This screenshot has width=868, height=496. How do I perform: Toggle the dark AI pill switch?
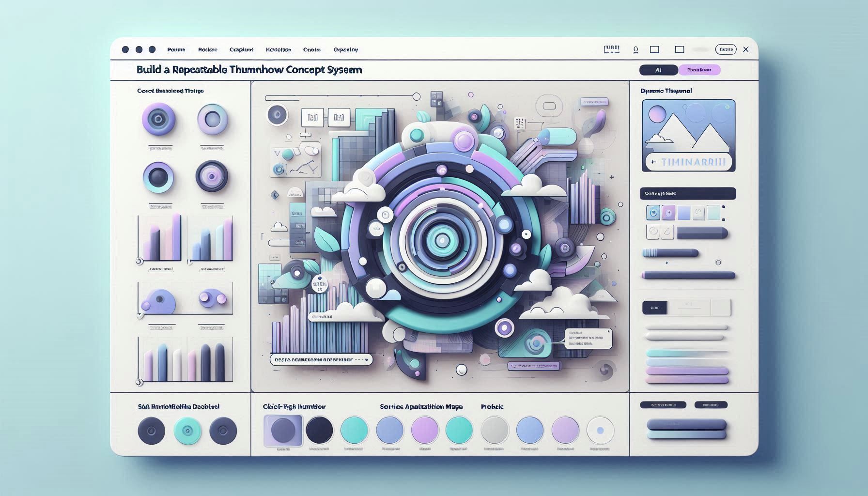[658, 70]
